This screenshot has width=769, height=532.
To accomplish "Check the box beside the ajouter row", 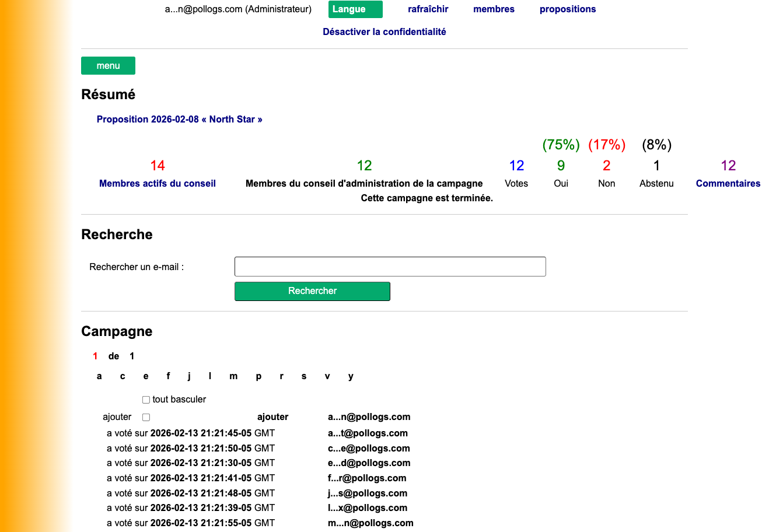I will tap(146, 418).
